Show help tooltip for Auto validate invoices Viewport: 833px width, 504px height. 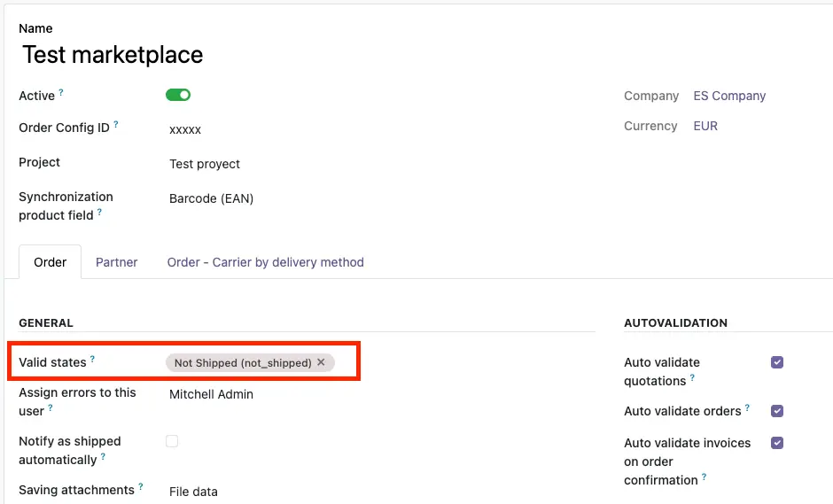click(704, 477)
